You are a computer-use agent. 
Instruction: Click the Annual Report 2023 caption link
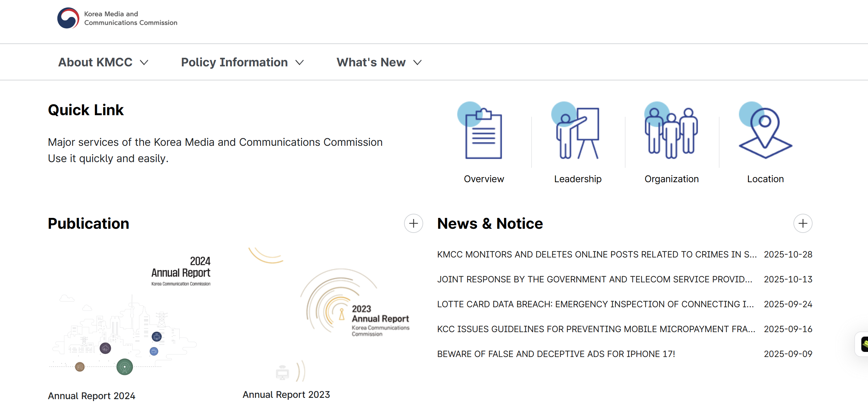point(286,394)
